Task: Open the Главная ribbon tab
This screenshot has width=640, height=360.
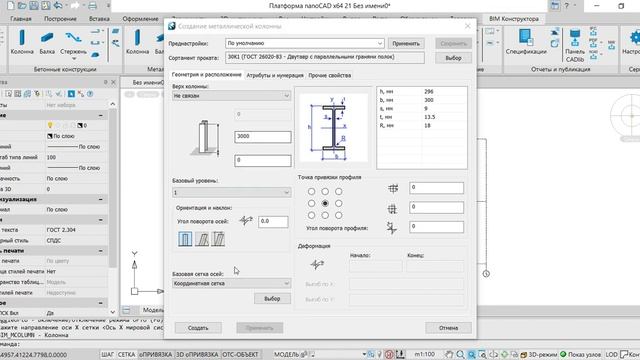Action: (21, 19)
